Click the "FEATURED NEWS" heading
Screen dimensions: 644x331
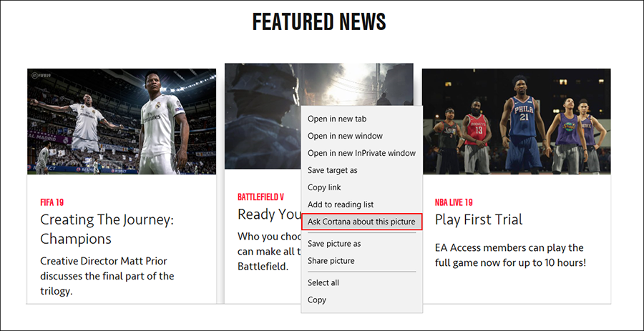coord(319,22)
